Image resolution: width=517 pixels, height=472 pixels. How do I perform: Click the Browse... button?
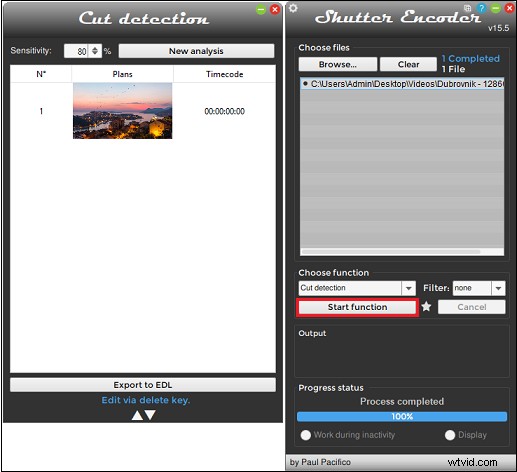[x=338, y=64]
